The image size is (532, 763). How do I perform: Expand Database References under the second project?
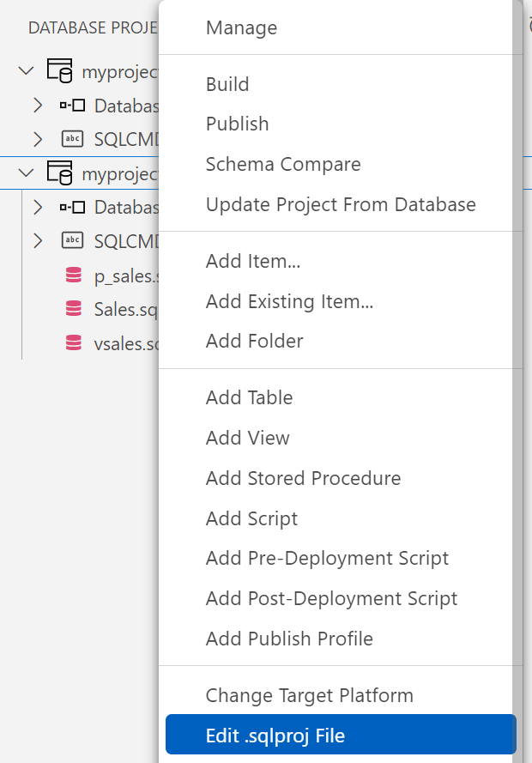37,207
